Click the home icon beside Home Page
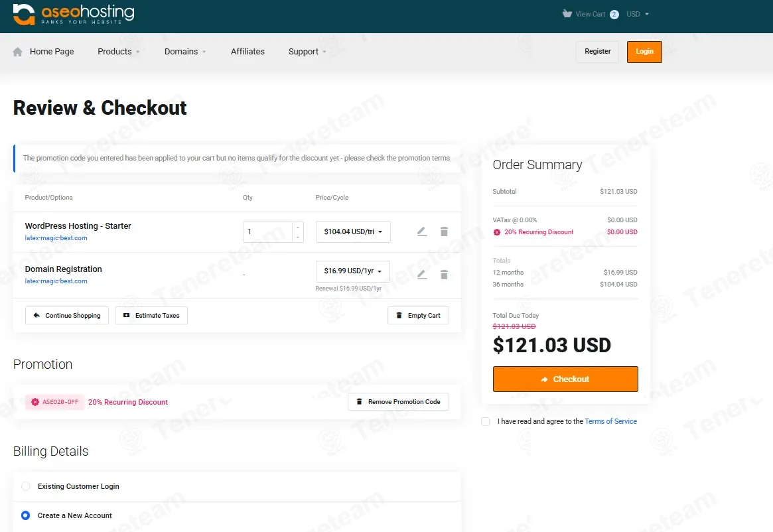 (x=18, y=52)
